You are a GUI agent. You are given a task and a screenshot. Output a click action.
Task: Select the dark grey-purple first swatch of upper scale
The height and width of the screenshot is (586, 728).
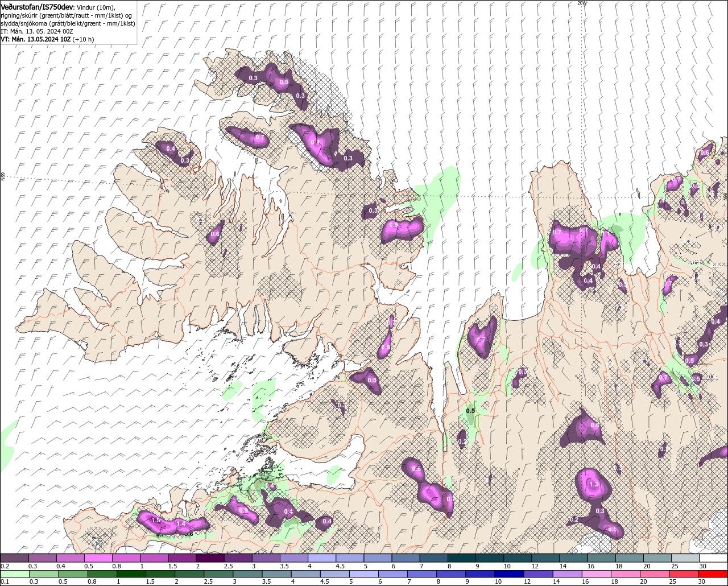pyautogui.click(x=14, y=558)
